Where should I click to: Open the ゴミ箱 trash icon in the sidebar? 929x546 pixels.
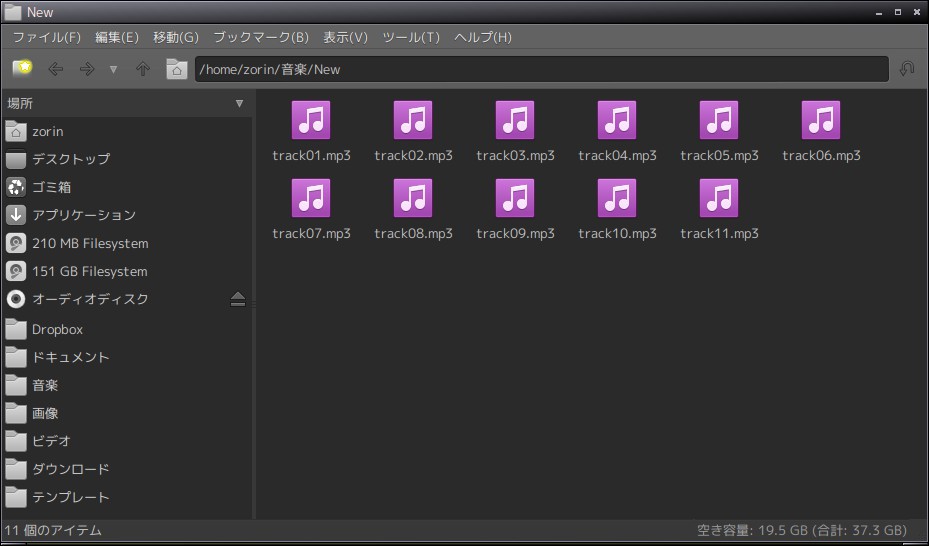16,187
